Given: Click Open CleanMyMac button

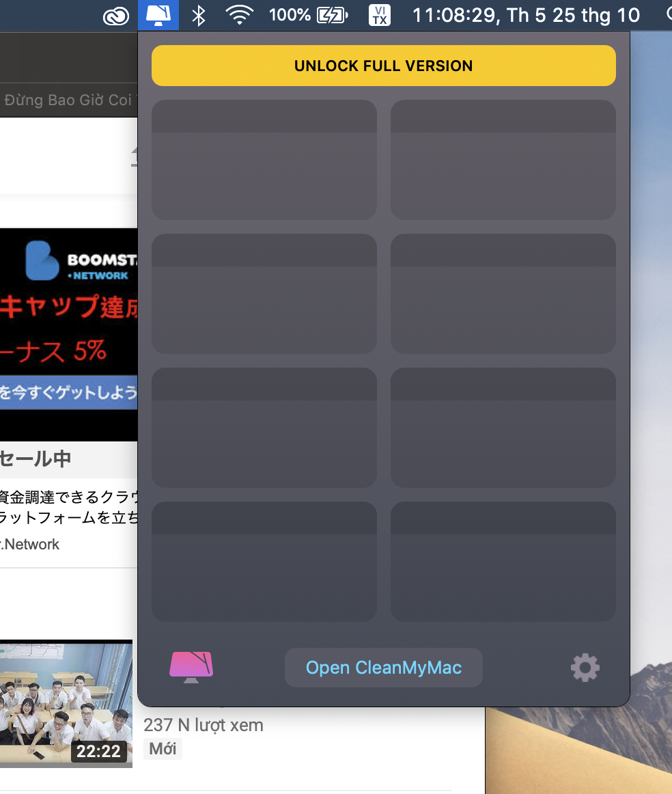Looking at the screenshot, I should (384, 668).
